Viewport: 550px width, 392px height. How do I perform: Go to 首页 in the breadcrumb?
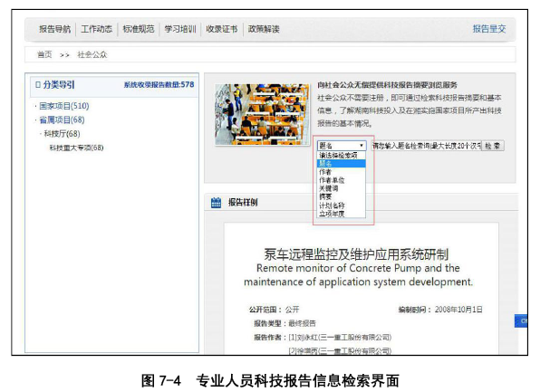tap(44, 55)
